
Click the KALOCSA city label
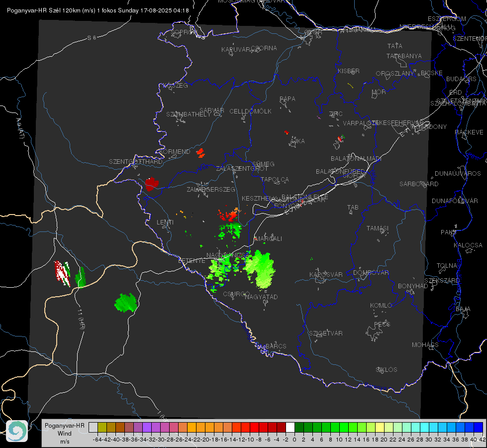coord(468,245)
